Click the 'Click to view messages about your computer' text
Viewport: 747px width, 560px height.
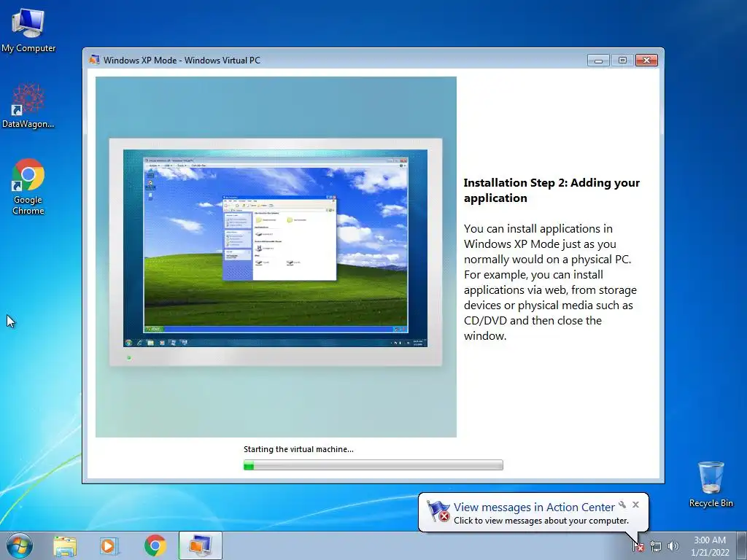click(x=541, y=521)
